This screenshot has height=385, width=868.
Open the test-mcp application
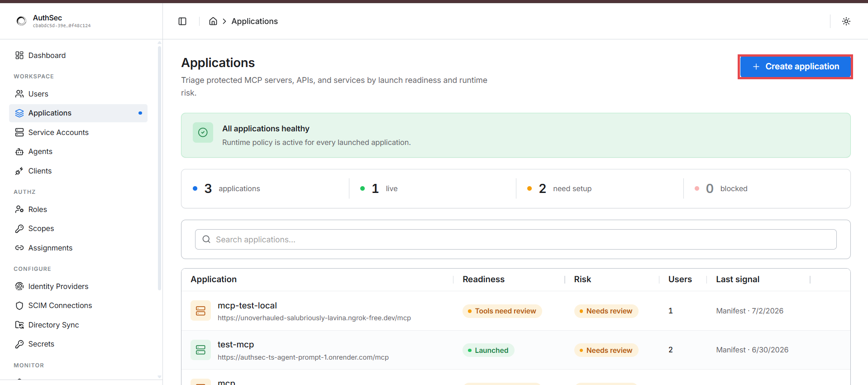236,345
